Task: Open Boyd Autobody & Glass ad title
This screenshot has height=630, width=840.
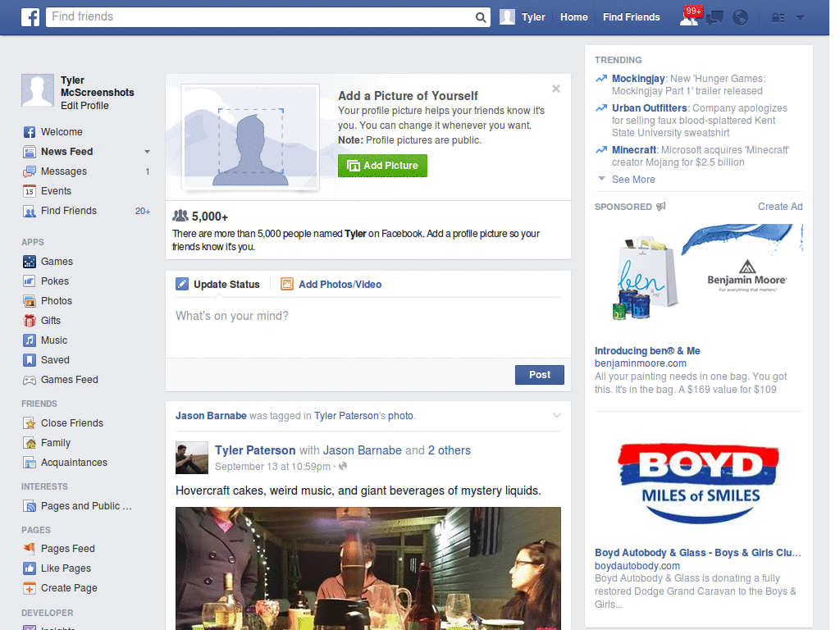Action: pos(697,553)
